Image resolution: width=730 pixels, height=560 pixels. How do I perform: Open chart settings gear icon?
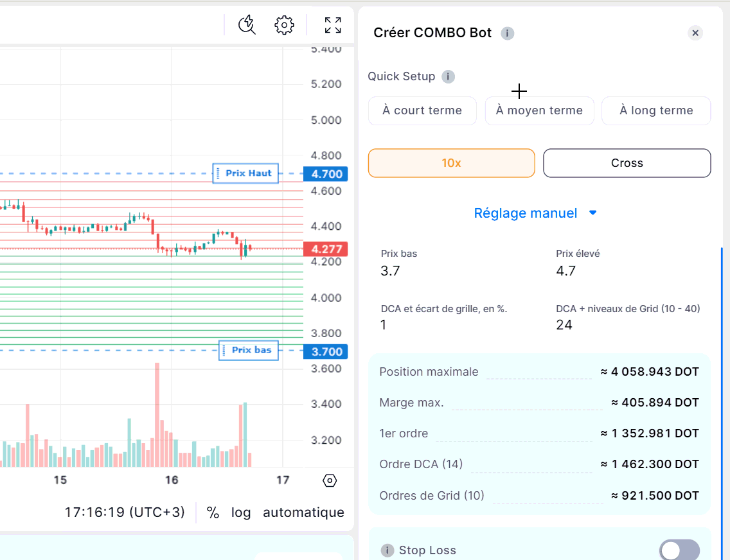pos(284,25)
